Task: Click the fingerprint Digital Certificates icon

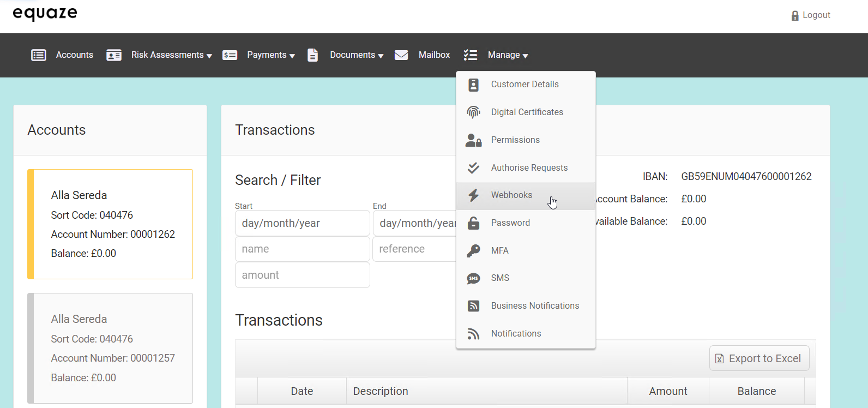Action: (x=473, y=112)
